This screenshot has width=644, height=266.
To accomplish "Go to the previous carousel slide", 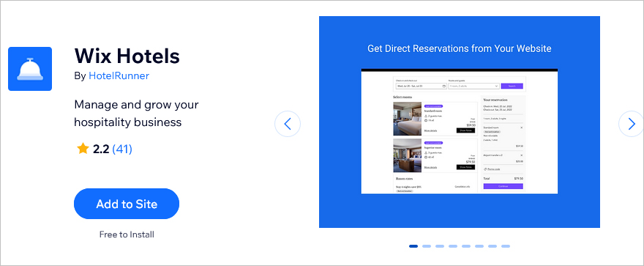I will click(288, 124).
